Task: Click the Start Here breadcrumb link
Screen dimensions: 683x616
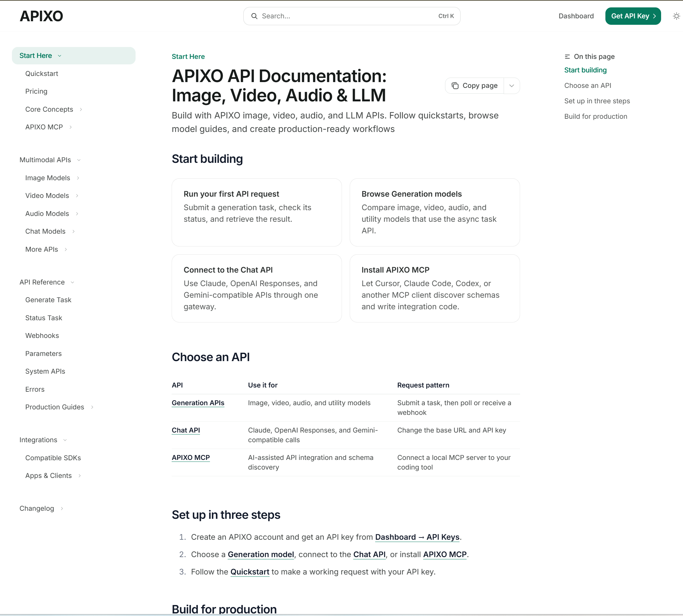Action: (188, 57)
